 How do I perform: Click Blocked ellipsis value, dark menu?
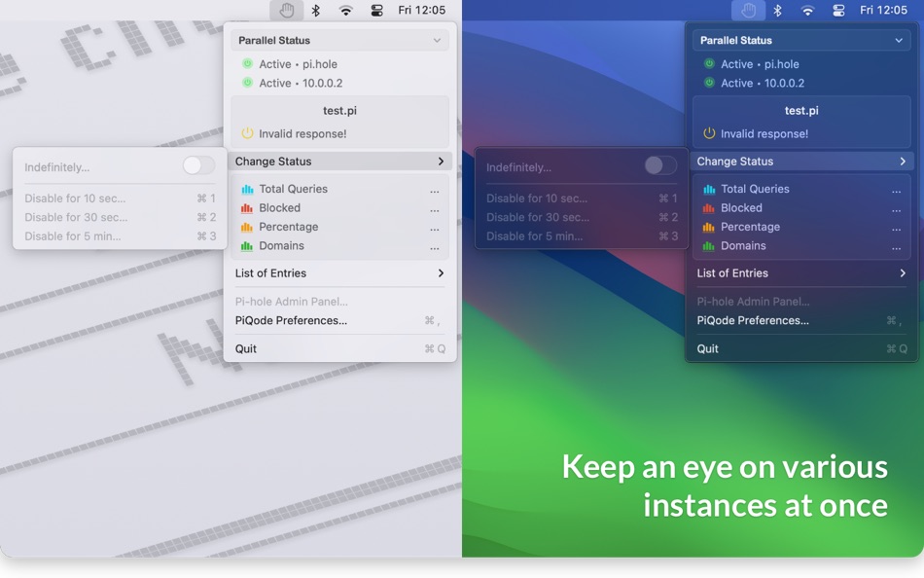click(x=897, y=210)
